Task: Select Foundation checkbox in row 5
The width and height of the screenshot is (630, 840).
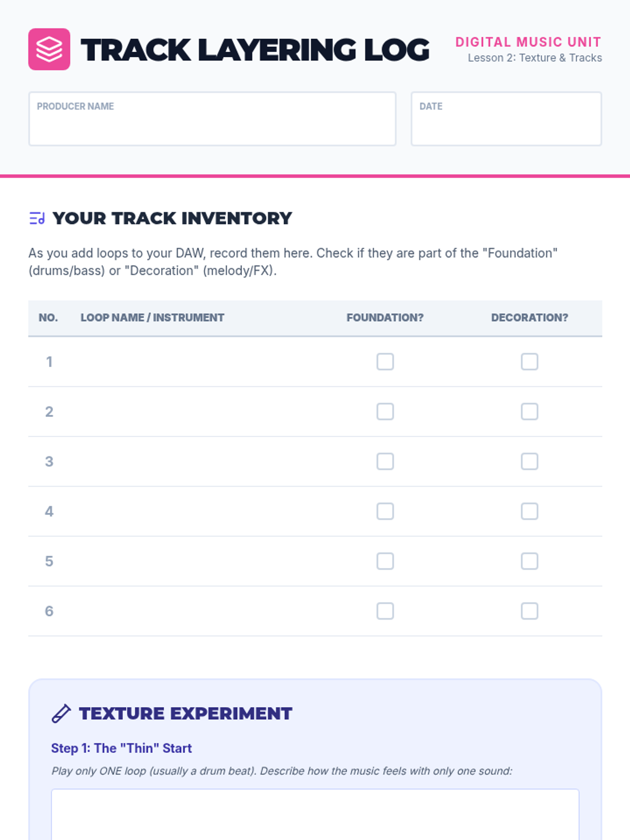Action: click(x=385, y=561)
